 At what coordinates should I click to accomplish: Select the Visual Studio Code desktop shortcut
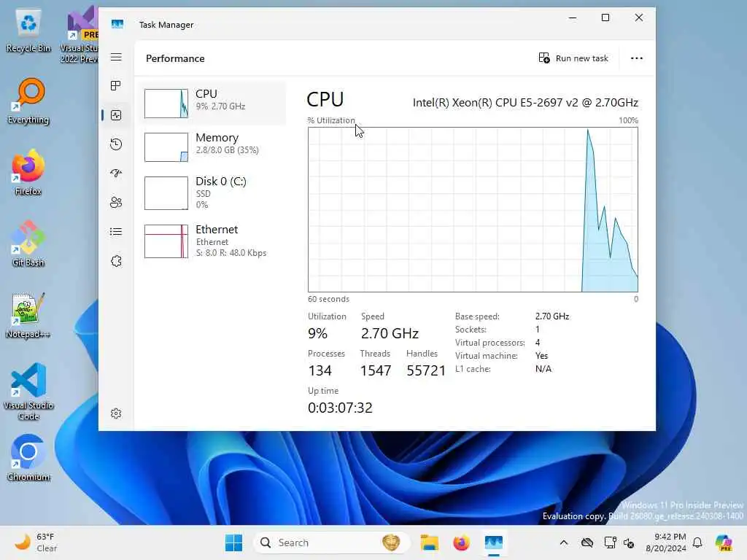pos(28,392)
